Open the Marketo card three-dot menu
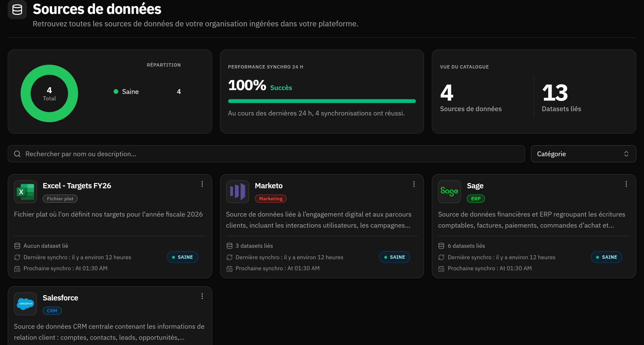The image size is (644, 345). coord(414,184)
